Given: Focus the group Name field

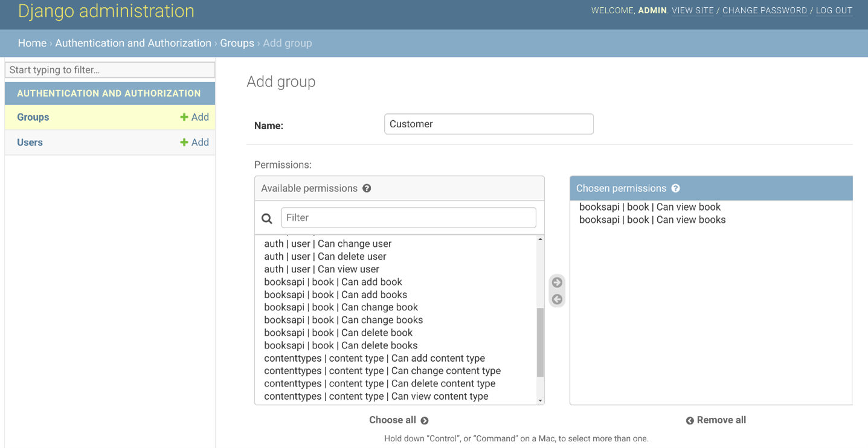Looking at the screenshot, I should pyautogui.click(x=488, y=124).
